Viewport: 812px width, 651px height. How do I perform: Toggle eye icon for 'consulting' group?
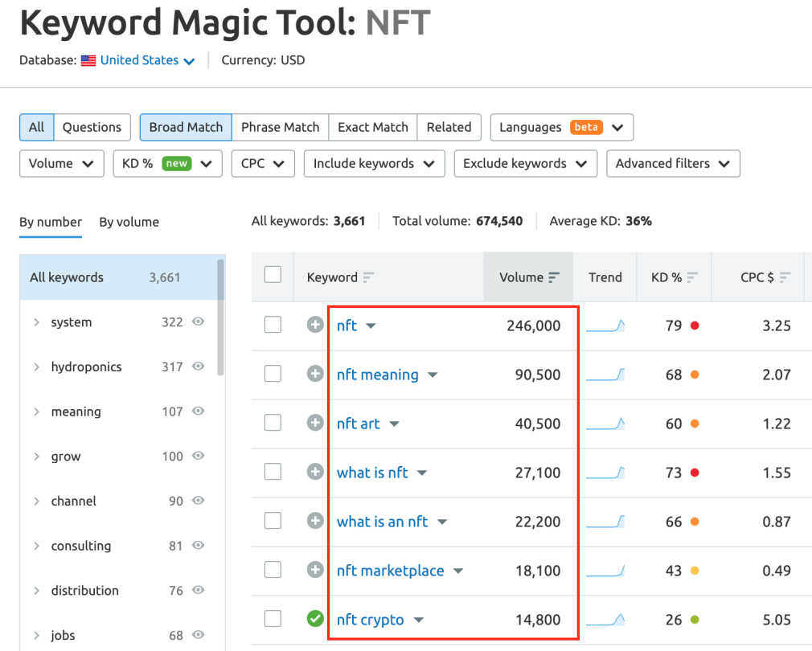(x=199, y=546)
